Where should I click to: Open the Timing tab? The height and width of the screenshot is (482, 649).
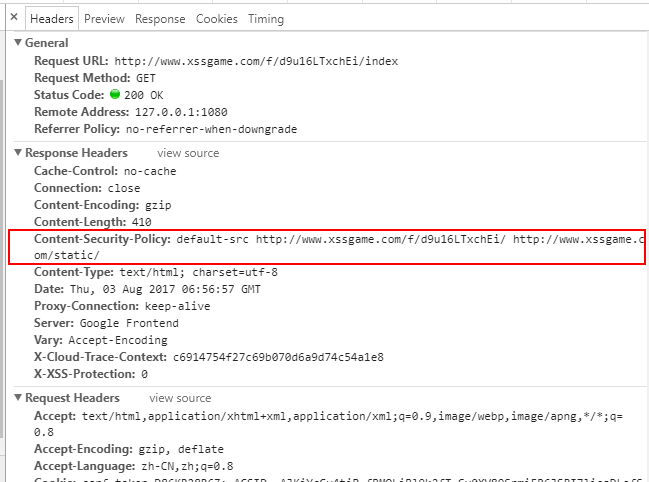pyautogui.click(x=266, y=19)
